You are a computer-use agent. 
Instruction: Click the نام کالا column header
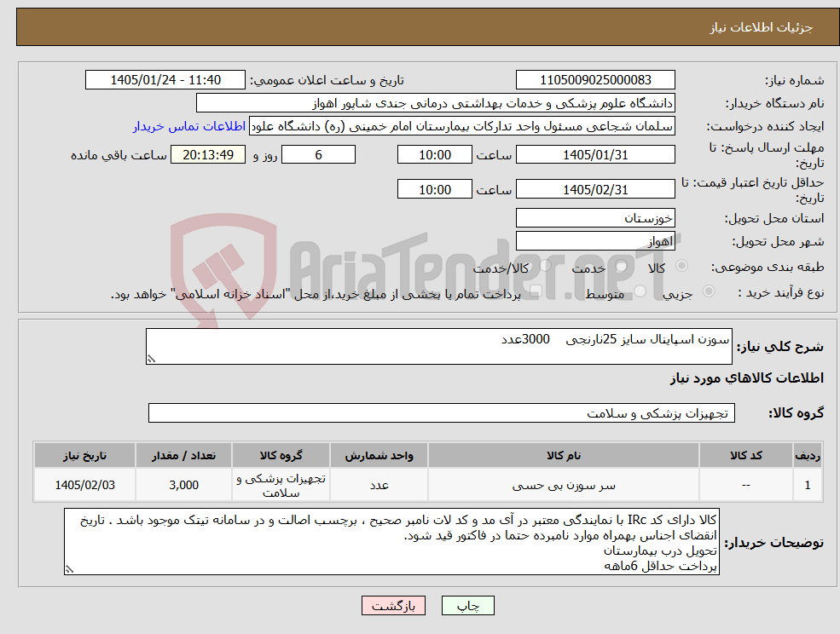click(564, 456)
